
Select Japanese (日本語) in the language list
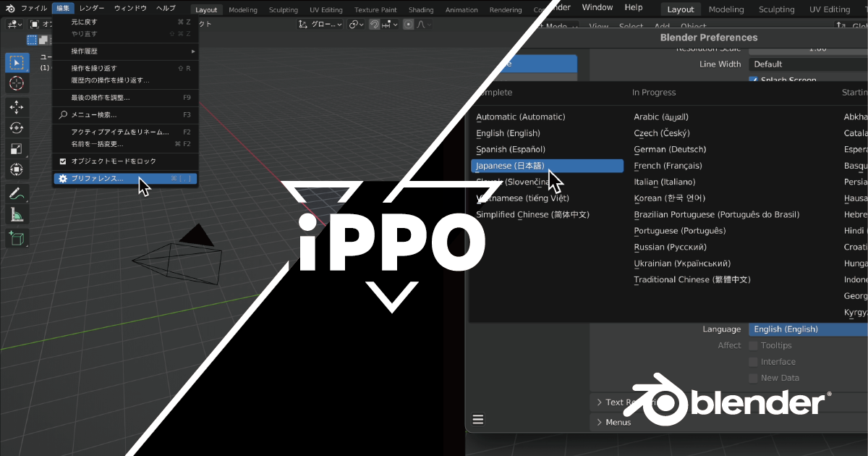pos(547,166)
